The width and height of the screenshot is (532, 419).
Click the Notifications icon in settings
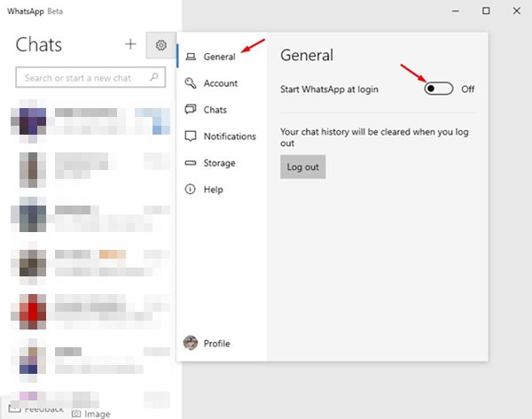[x=190, y=136]
